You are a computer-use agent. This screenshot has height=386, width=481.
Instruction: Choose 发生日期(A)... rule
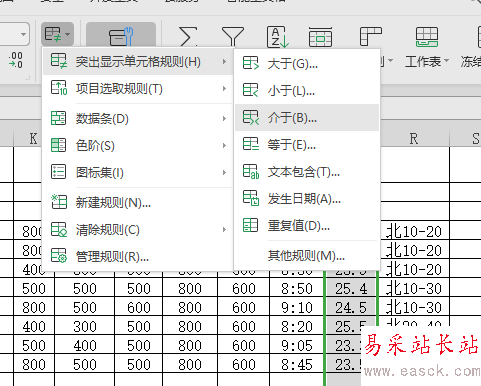[x=307, y=199]
